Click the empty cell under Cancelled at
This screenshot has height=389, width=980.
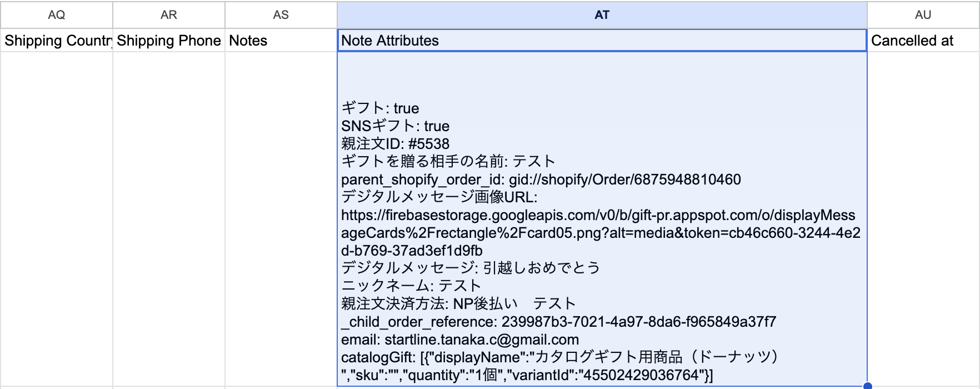[923, 217]
